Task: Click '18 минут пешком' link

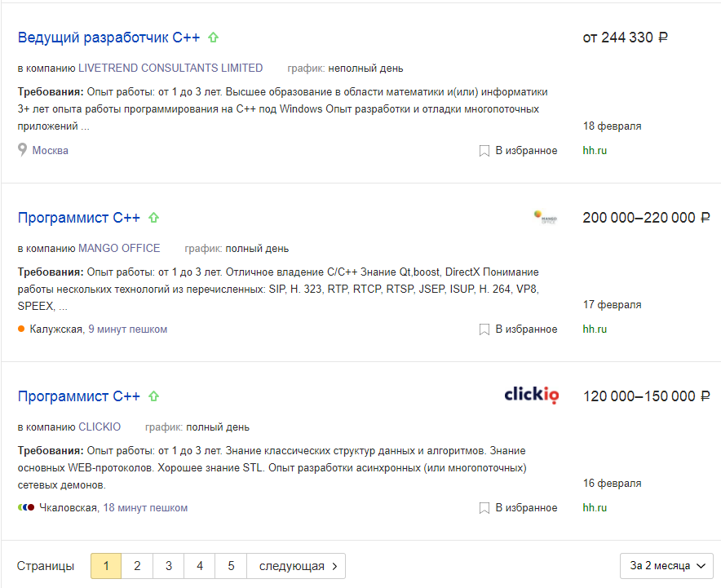Action: pyautogui.click(x=145, y=508)
